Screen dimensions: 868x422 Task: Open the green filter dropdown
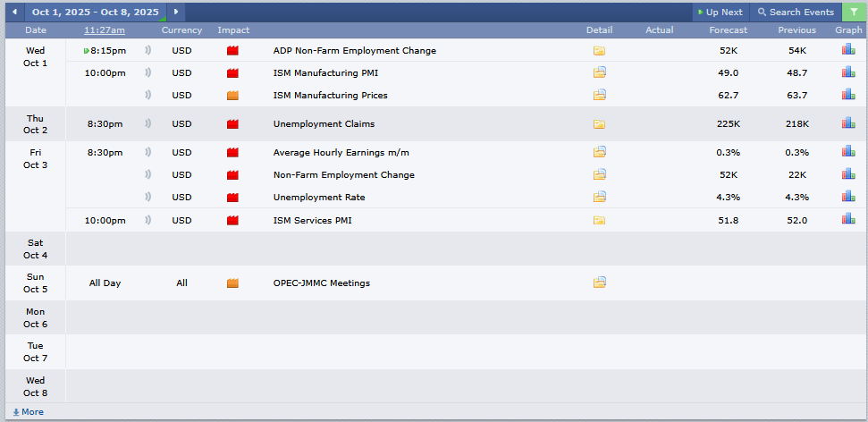tap(854, 13)
